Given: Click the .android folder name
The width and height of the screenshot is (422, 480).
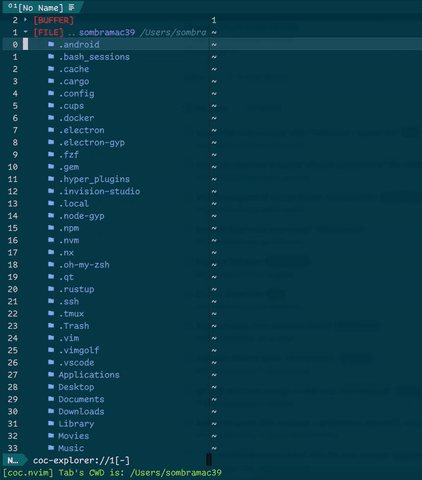Looking at the screenshot, I should coord(79,44).
